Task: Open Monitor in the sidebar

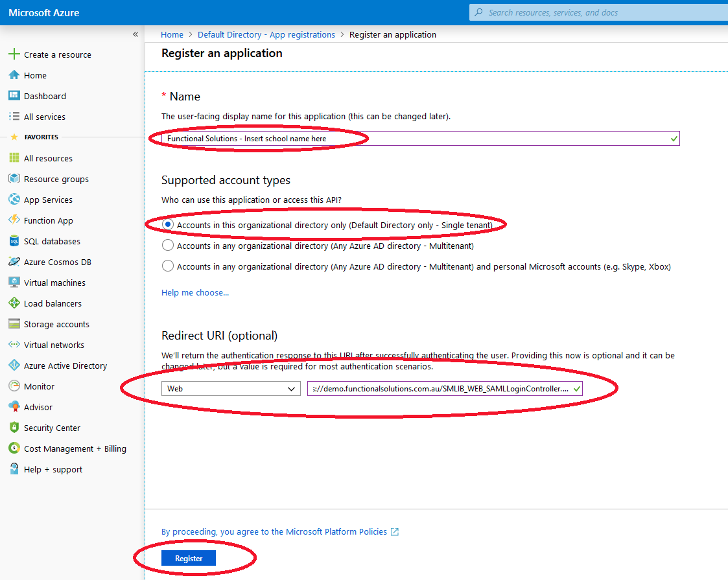Action: (x=39, y=386)
